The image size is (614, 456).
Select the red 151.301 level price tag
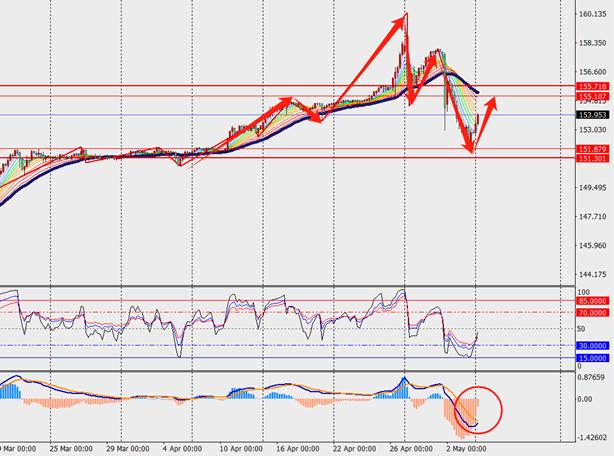(x=593, y=159)
